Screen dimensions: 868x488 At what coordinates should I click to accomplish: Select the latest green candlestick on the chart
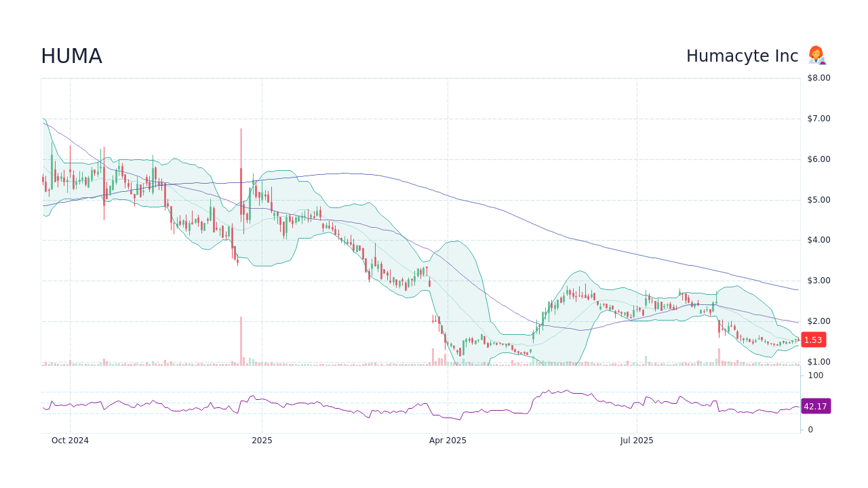click(797, 340)
